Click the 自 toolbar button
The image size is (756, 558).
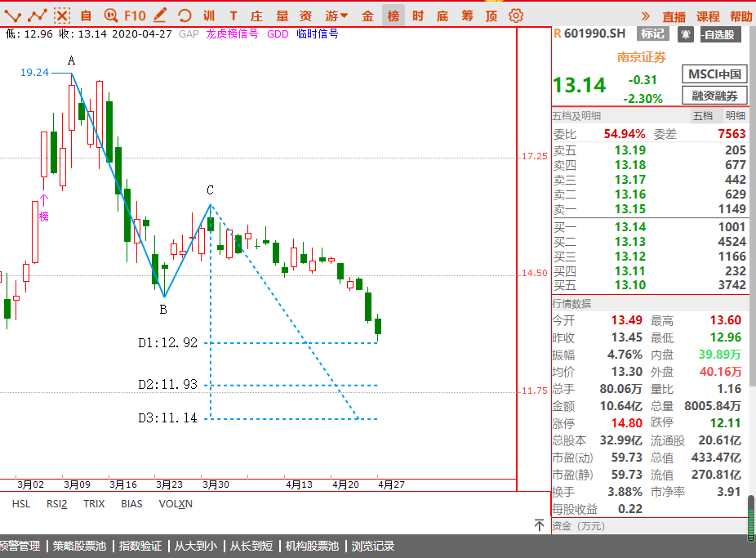click(x=86, y=16)
